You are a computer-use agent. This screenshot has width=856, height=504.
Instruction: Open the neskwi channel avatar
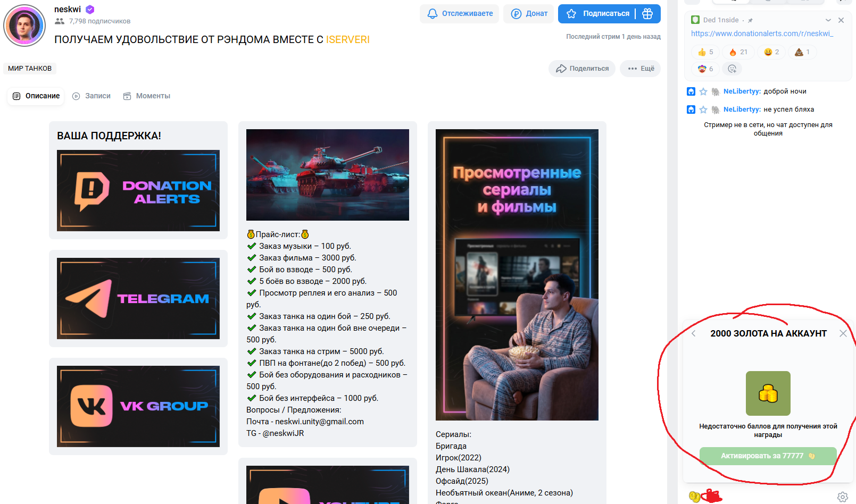click(x=24, y=26)
